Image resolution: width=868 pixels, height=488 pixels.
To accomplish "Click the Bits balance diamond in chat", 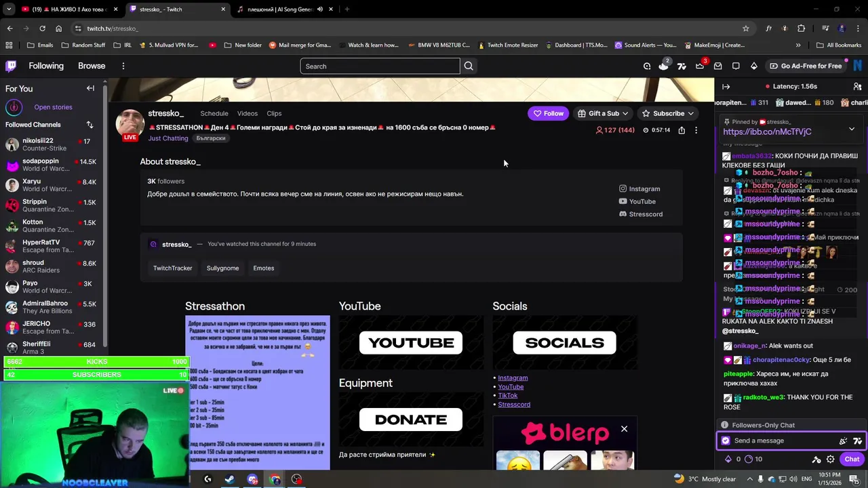I will tap(728, 459).
